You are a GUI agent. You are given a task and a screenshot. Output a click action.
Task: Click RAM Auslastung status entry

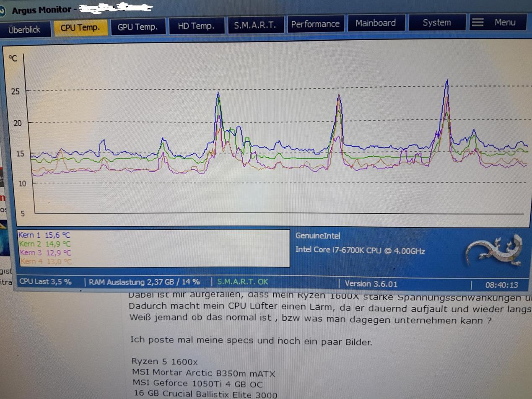pyautogui.click(x=144, y=282)
